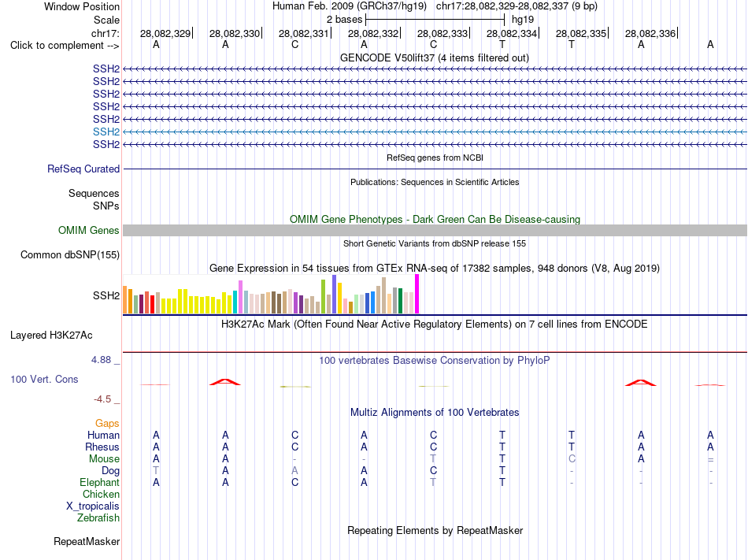The width and height of the screenshot is (748, 560).
Task: Click the GENCODE V50lift37 track title
Action: 435,58
